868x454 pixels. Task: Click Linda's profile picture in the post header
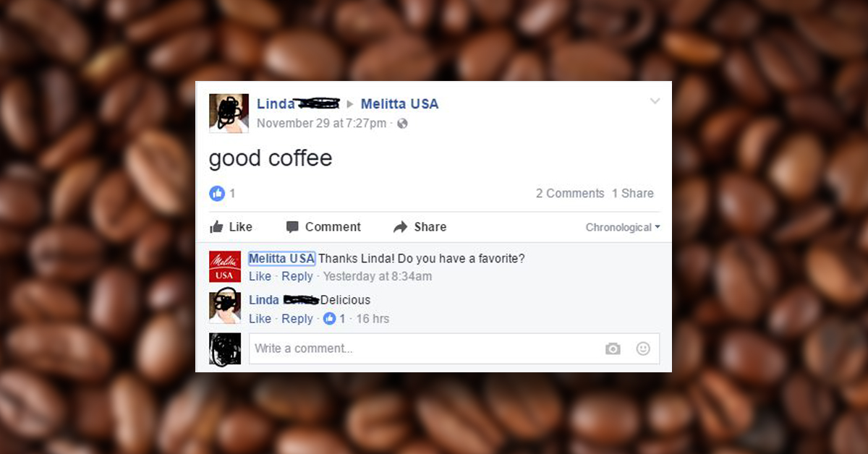click(229, 113)
